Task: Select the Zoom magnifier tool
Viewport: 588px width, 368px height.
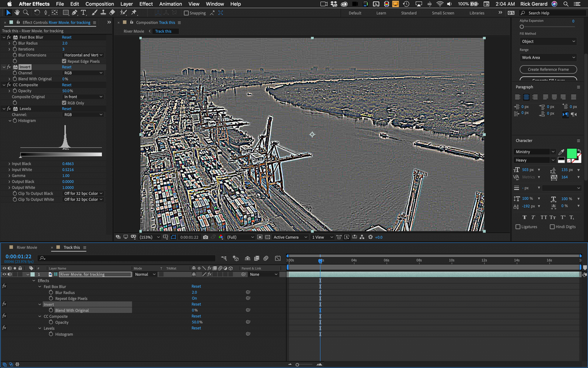Action: [26, 13]
